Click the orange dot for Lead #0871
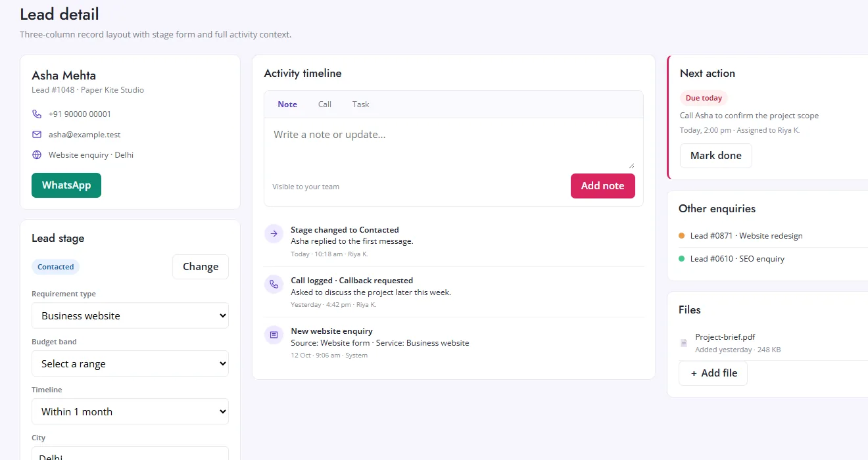Image resolution: width=868 pixels, height=460 pixels. pos(682,236)
